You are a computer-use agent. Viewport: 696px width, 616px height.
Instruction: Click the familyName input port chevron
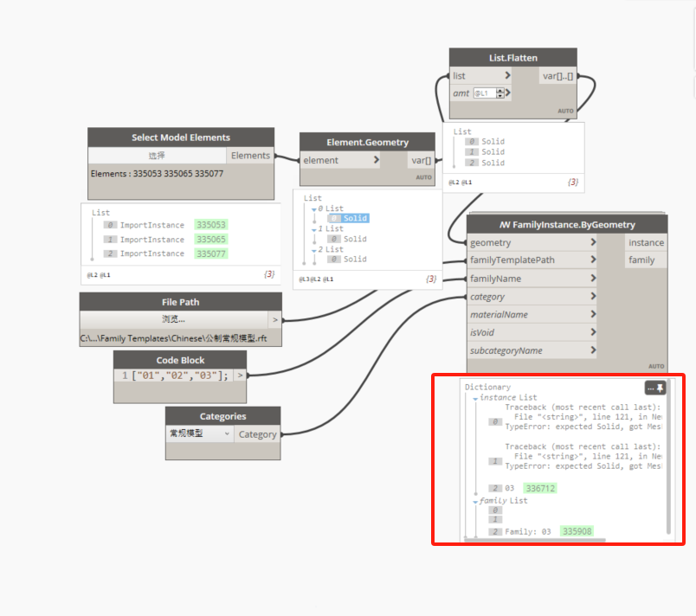593,279
